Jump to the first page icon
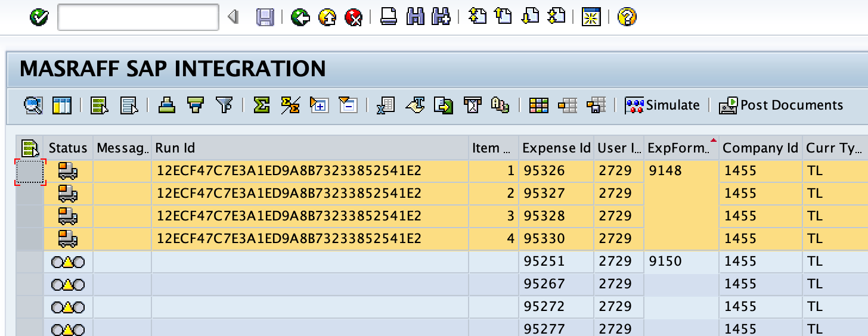This screenshot has height=336, width=868. [x=477, y=17]
